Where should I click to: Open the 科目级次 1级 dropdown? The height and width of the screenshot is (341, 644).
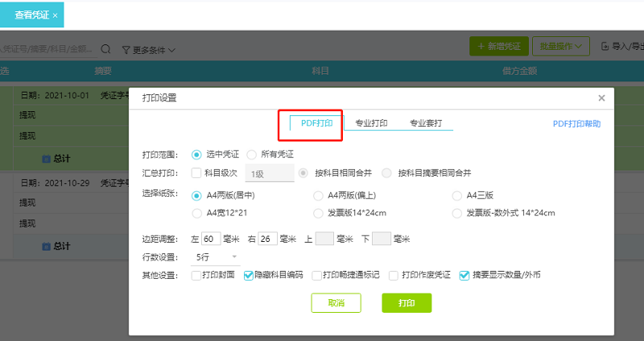point(269,173)
